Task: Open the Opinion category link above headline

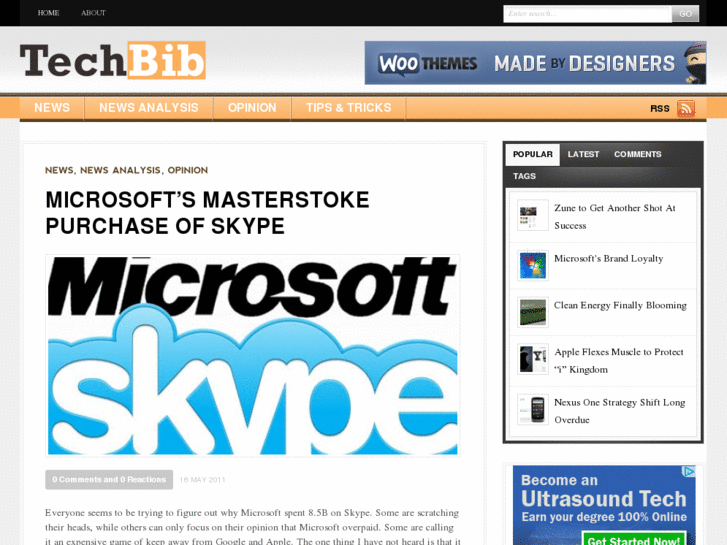Action: [188, 170]
